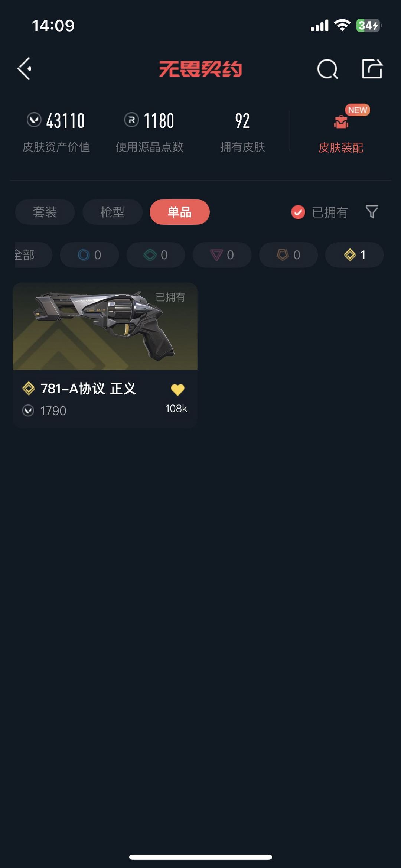Tap the back arrow icon

click(x=25, y=69)
